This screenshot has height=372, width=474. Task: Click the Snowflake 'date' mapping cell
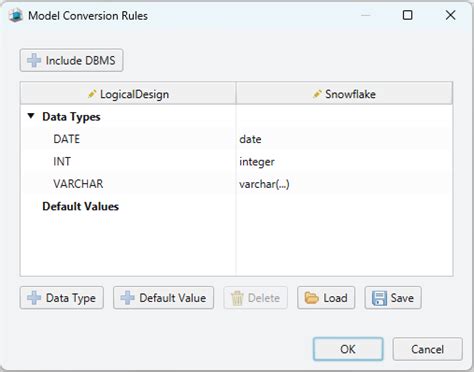pyautogui.click(x=344, y=139)
